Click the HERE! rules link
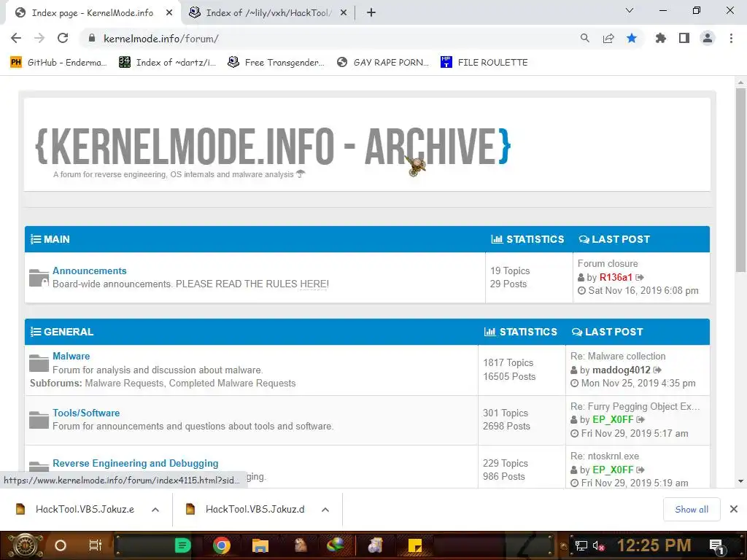Viewport: 747px width, 560px height. coord(314,284)
